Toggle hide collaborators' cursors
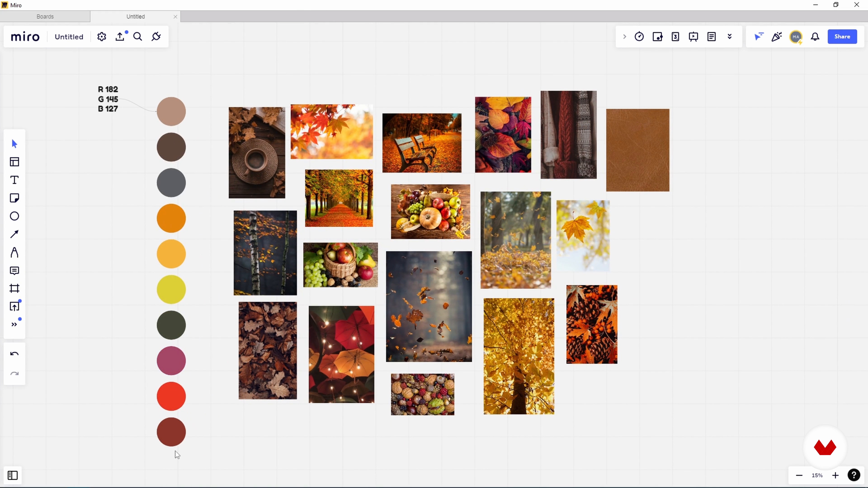This screenshot has width=868, height=488. [x=759, y=36]
